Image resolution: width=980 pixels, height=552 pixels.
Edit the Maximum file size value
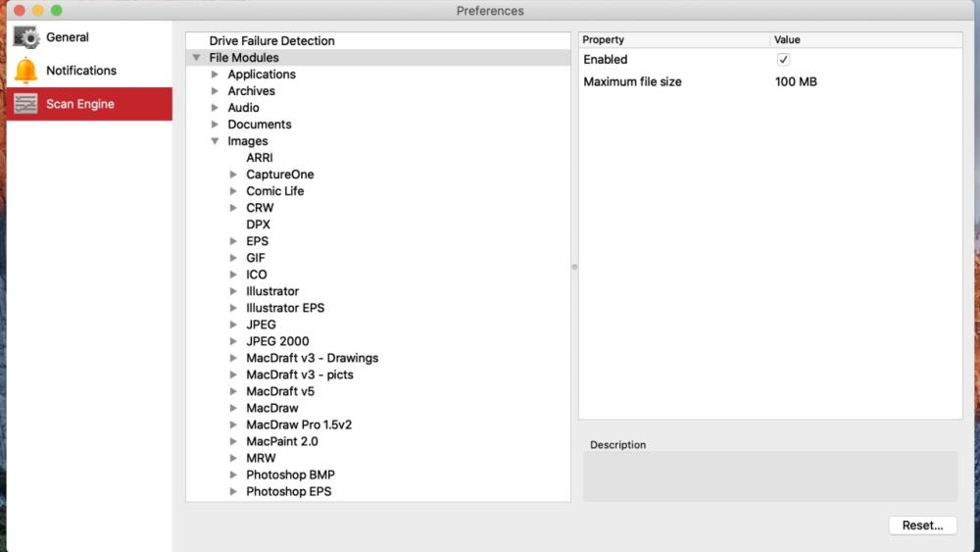click(x=796, y=82)
